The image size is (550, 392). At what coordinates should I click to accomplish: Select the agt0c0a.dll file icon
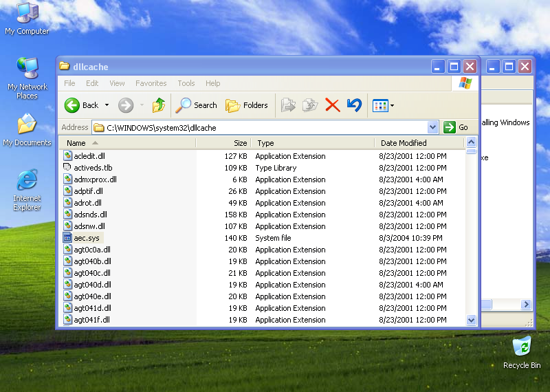67,249
